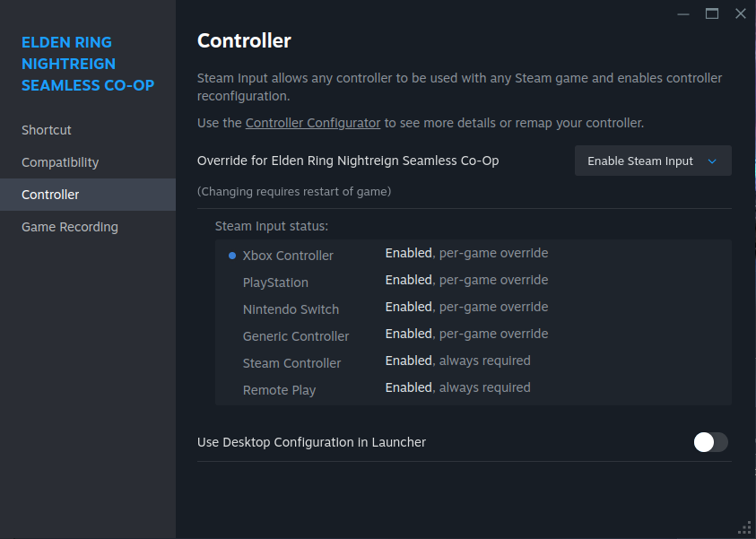Open the Game Recording tab
Image resolution: width=756 pixels, height=539 pixels.
coord(70,227)
